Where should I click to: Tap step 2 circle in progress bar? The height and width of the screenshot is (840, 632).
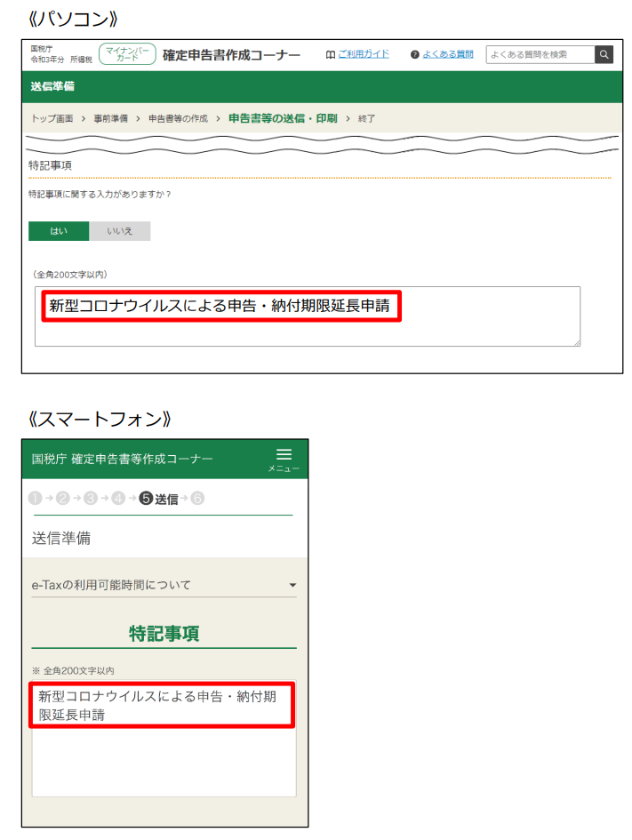[63, 499]
